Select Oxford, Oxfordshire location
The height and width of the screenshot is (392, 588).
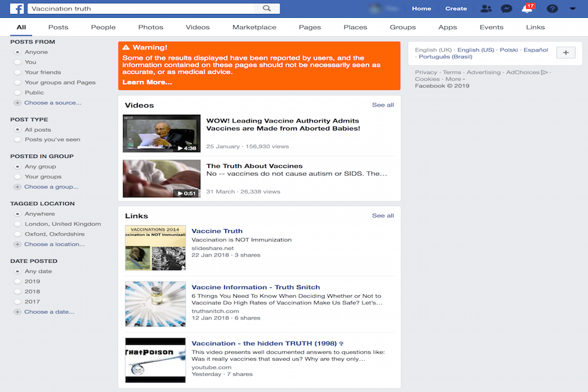click(x=17, y=234)
